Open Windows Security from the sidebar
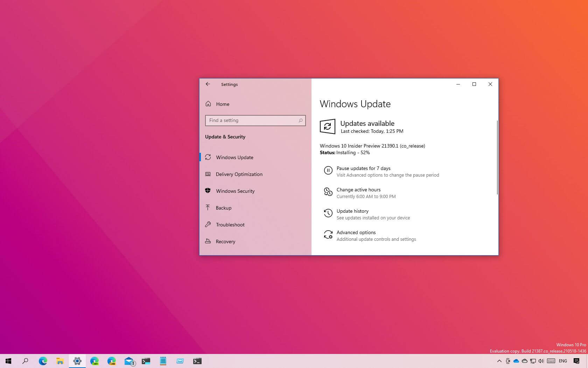Screen dimensions: 588x368 point(235,191)
